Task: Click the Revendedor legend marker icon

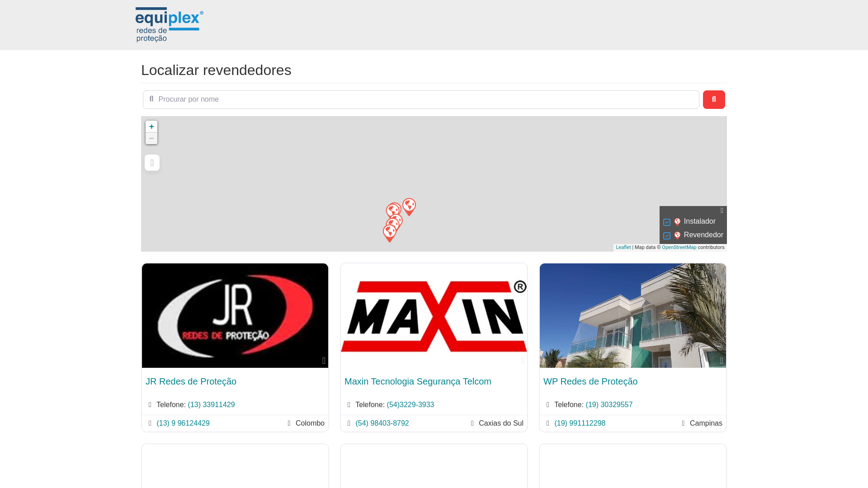Action: tap(677, 235)
